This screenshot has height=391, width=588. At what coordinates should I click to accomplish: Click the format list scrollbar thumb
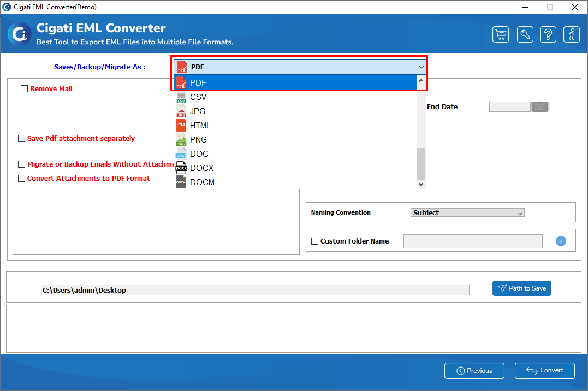pos(421,164)
